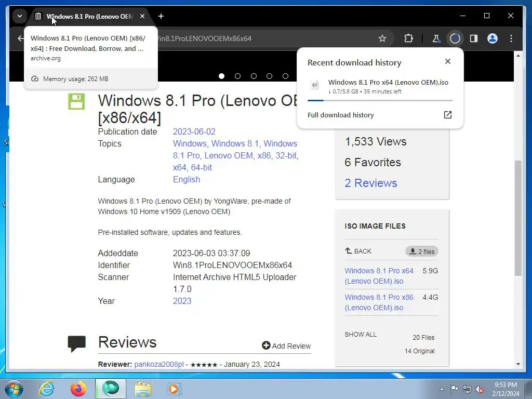Open Windows Media Player from the taskbar
Image resolution: width=532 pixels, height=399 pixels.
(x=175, y=389)
